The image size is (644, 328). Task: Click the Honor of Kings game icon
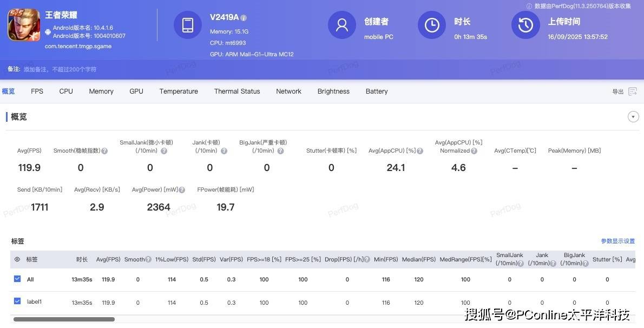(24, 25)
